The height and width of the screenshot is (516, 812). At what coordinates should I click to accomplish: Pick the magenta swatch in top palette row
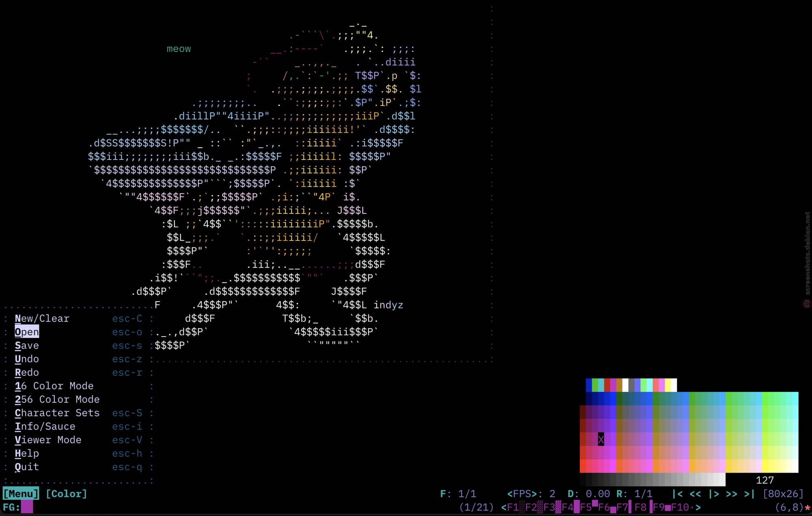click(x=613, y=385)
